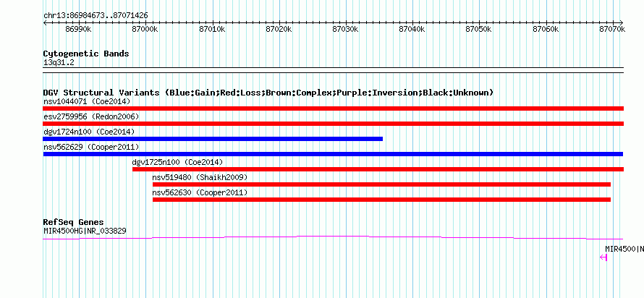Screen dimensions: 644x298
Task: Click the left arrowhead of the ruler
Action: point(45,22)
